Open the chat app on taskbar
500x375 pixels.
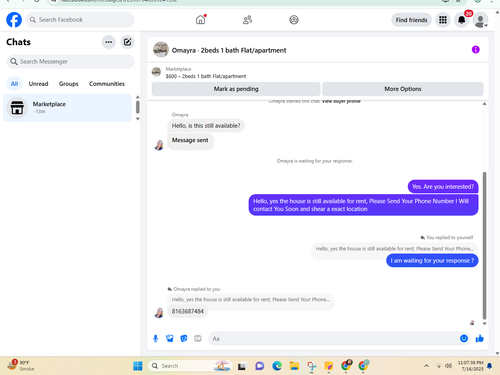point(259,366)
